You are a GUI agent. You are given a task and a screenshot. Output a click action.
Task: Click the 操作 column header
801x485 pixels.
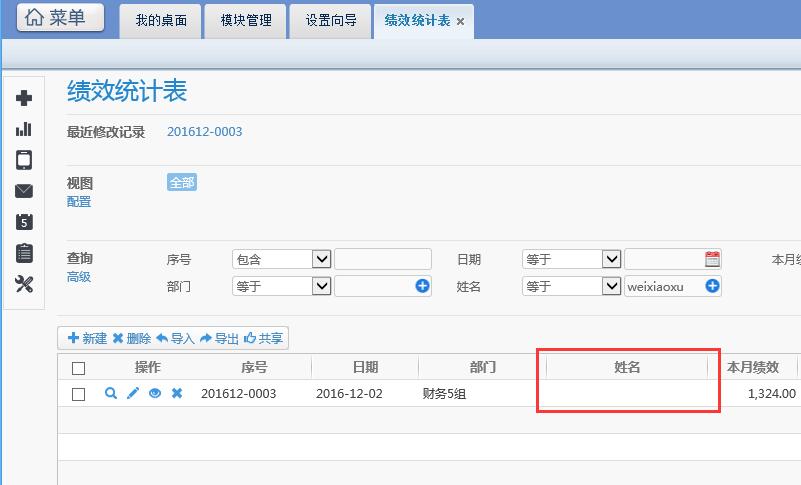(148, 367)
